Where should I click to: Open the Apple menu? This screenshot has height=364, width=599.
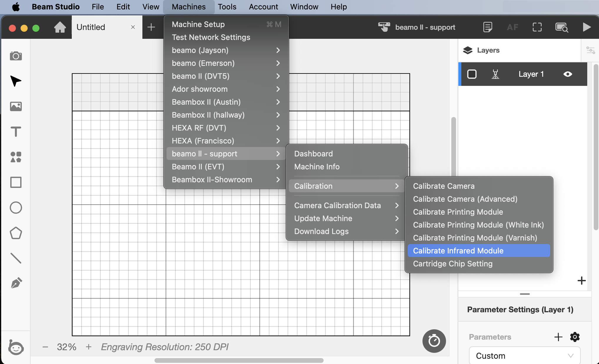(x=16, y=7)
